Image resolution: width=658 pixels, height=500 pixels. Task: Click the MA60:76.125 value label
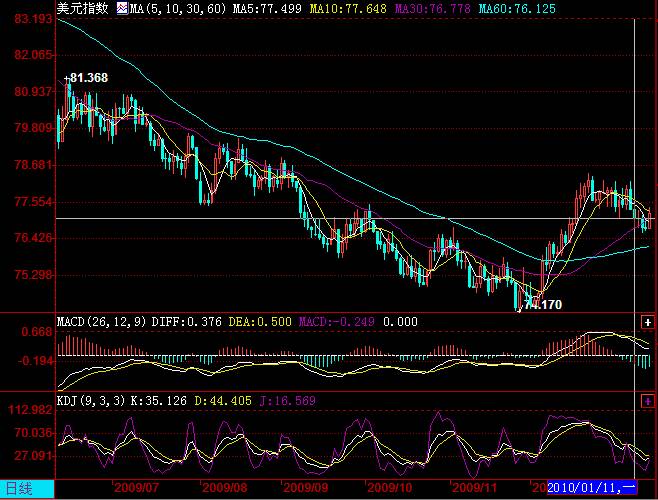coord(517,8)
